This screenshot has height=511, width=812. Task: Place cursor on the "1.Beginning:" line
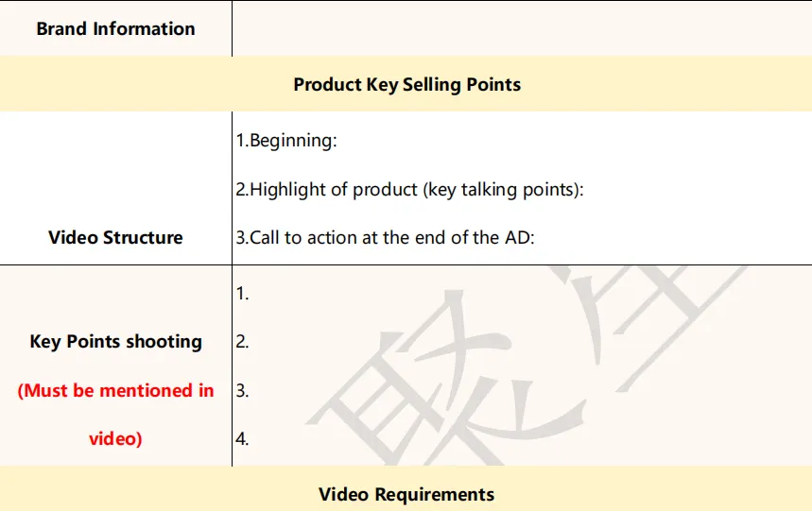coord(286,141)
